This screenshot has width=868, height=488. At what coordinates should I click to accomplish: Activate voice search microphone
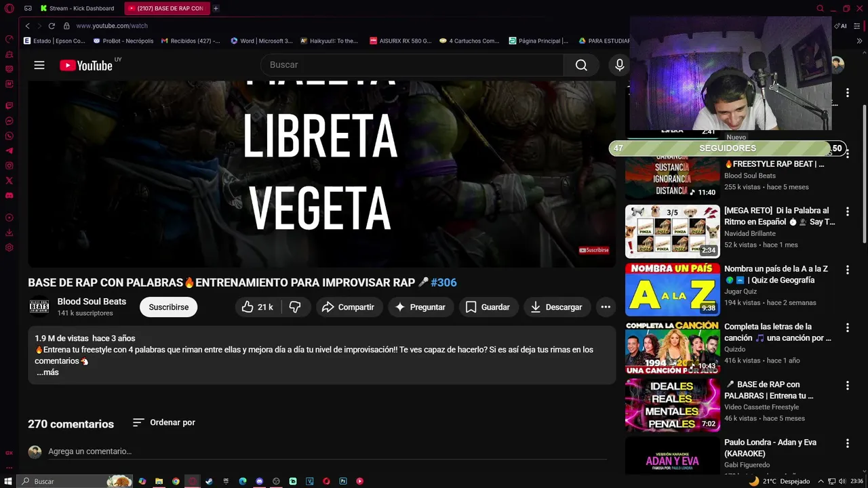pos(619,65)
